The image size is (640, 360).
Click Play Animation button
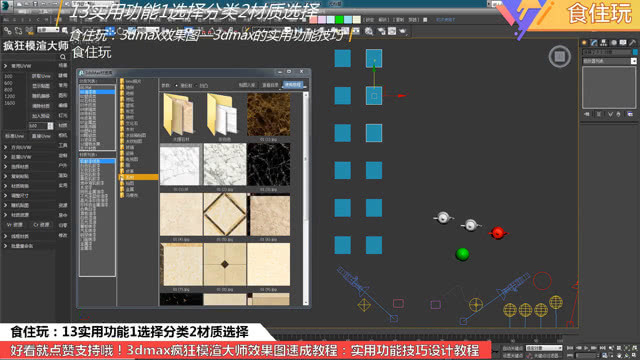[587, 348]
